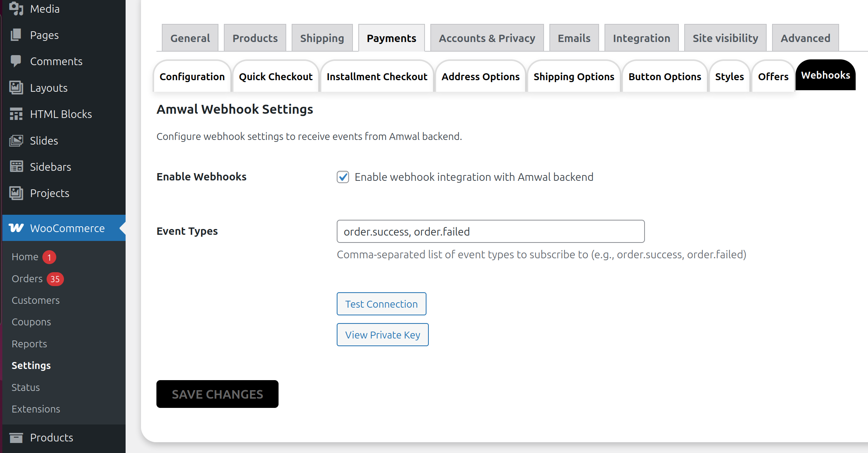Open Orders submenu with 35 badge
868x453 pixels.
(27, 279)
